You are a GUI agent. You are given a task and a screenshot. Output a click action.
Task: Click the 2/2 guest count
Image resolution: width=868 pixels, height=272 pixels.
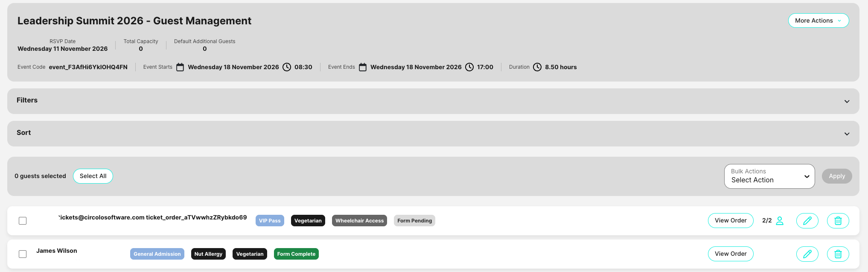point(767,220)
